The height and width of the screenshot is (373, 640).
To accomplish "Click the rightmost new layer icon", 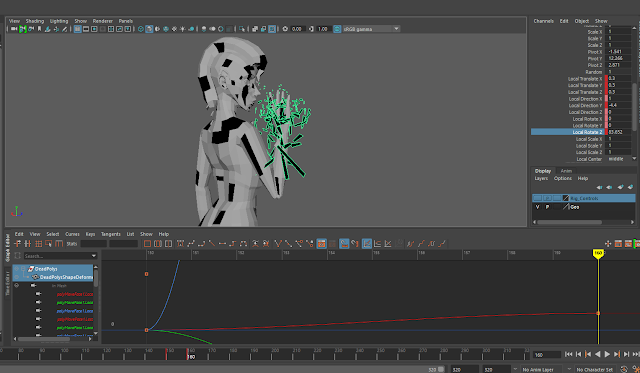I will point(631,187).
